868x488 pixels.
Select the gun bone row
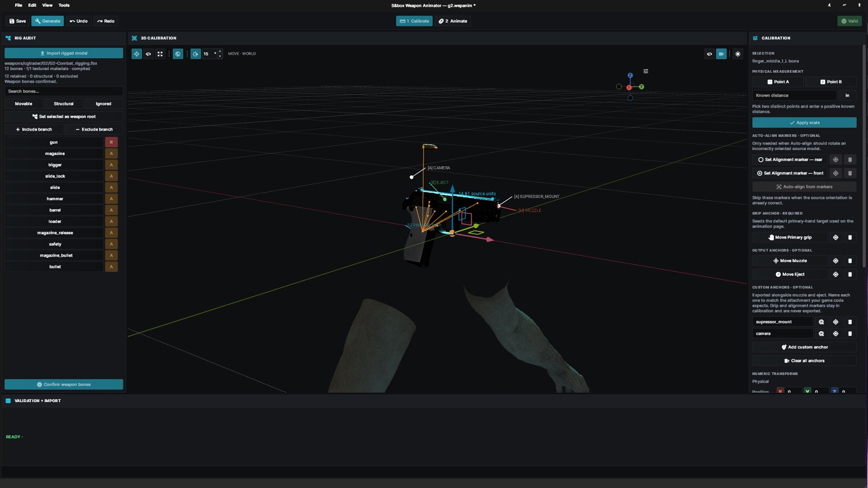[54, 142]
